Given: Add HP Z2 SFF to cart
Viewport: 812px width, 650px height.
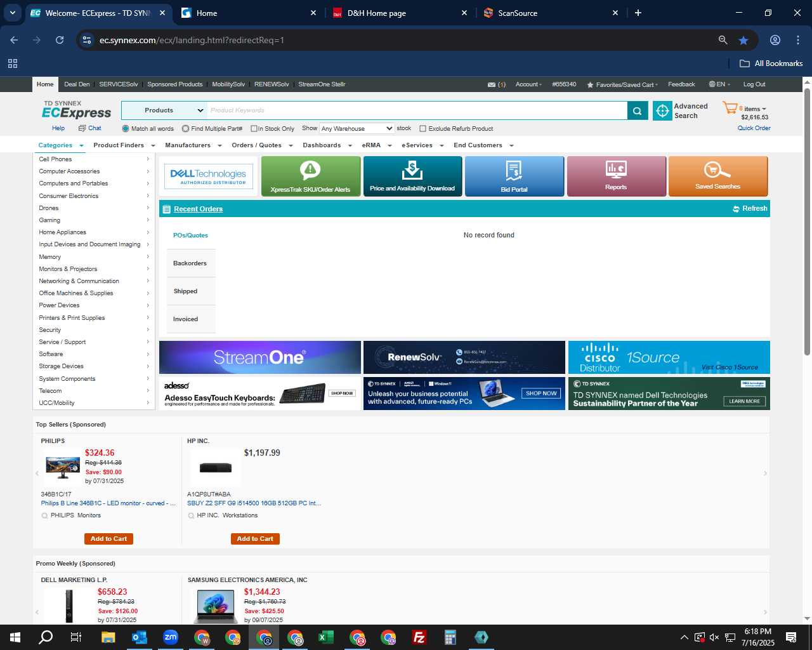Looking at the screenshot, I should 255,539.
